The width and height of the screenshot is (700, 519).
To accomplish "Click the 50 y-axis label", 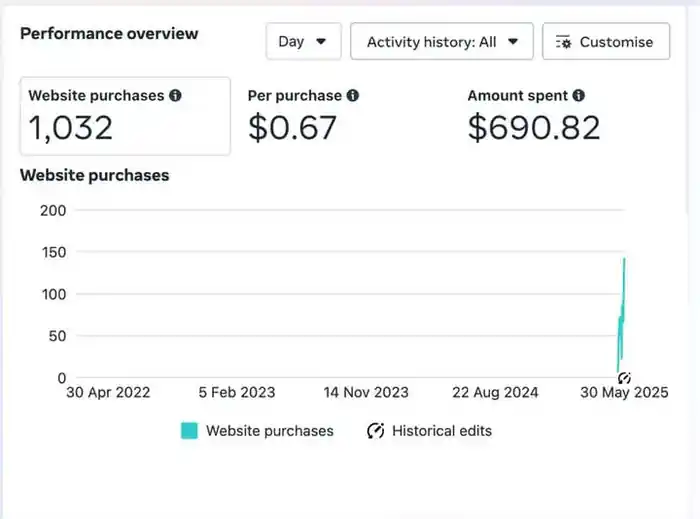I will tap(58, 336).
